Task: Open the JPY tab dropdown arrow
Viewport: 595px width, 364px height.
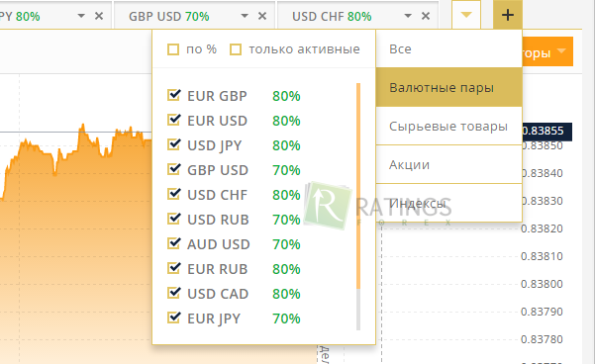Action: pos(81,16)
